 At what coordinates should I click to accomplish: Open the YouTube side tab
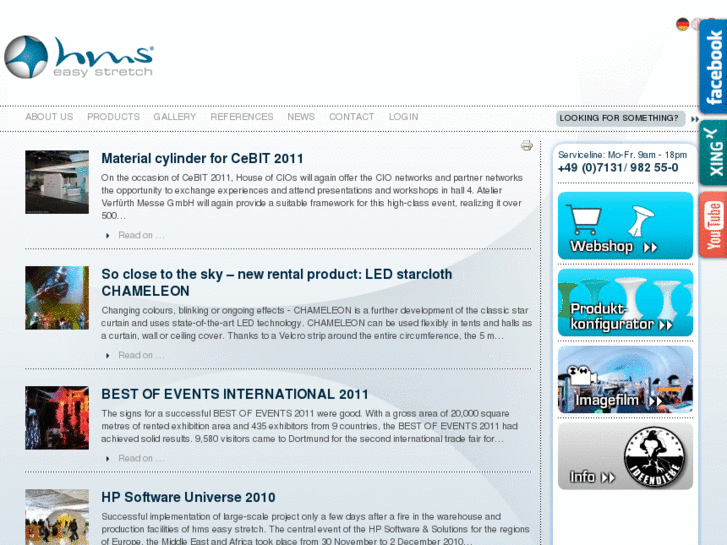pyautogui.click(x=713, y=225)
